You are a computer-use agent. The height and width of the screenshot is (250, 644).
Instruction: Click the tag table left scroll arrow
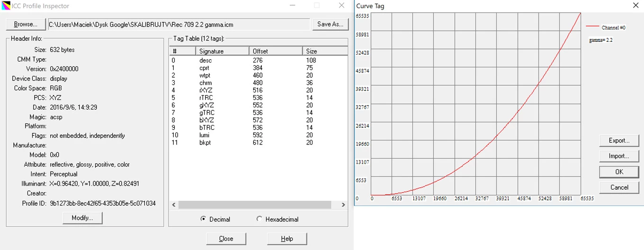pyautogui.click(x=174, y=205)
